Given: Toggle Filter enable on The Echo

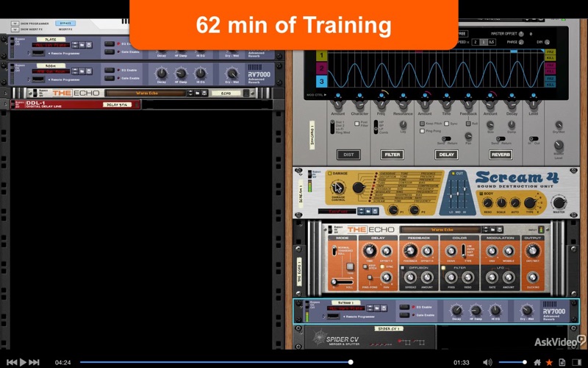Looking at the screenshot, I should point(443,268).
